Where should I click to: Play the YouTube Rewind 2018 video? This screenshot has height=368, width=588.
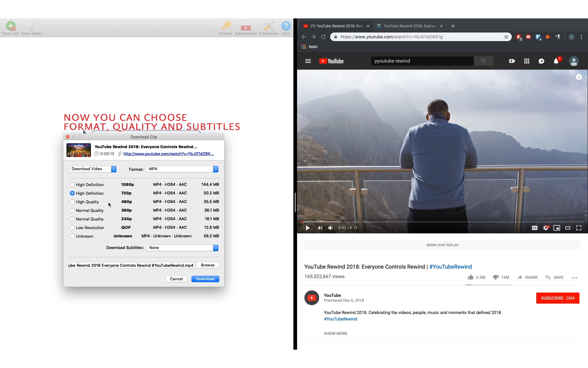[308, 228]
